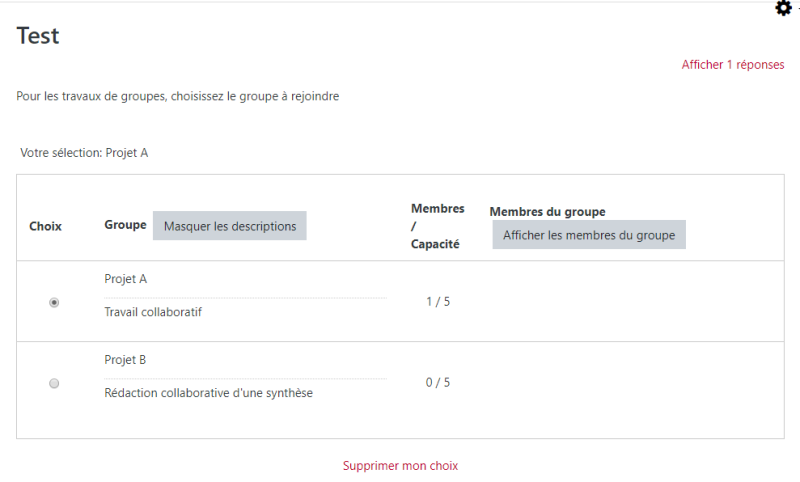Click the 'Projet B' group name
This screenshot has width=800, height=482.
[126, 360]
